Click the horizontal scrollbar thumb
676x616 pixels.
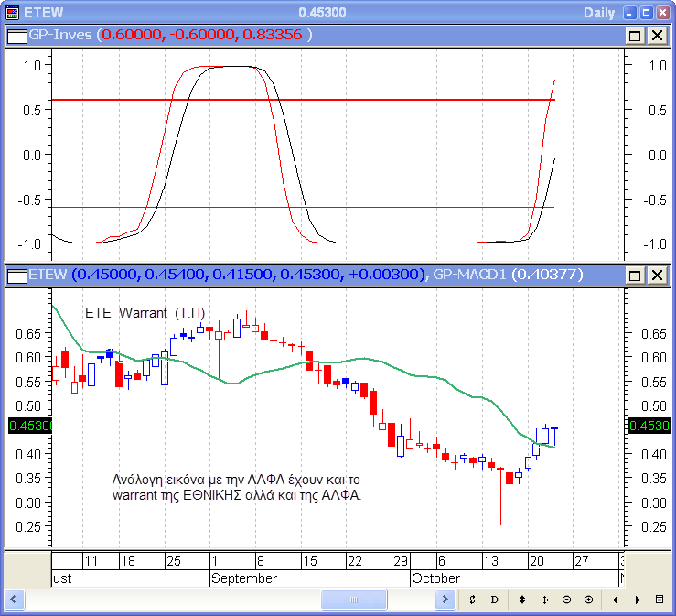(354, 600)
